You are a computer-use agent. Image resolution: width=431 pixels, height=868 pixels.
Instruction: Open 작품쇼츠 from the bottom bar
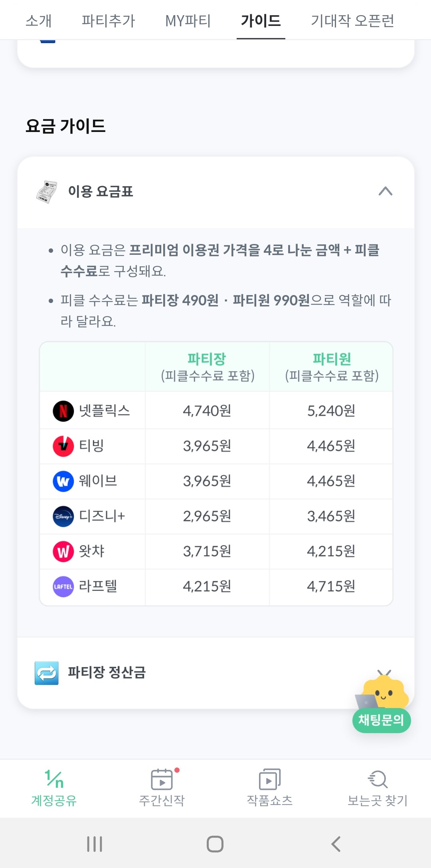click(269, 787)
